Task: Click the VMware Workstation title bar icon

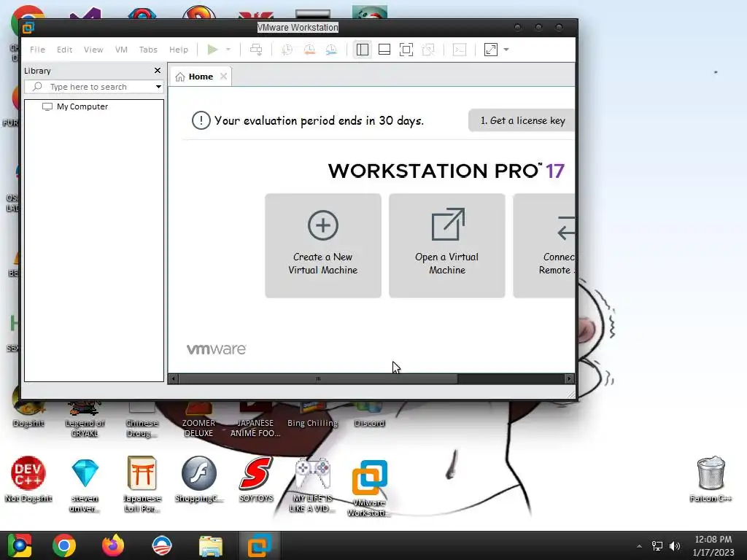Action: [x=28, y=28]
